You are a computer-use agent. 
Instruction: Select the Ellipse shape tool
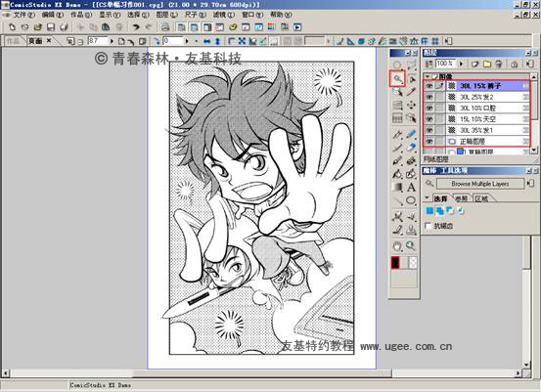tap(411, 200)
